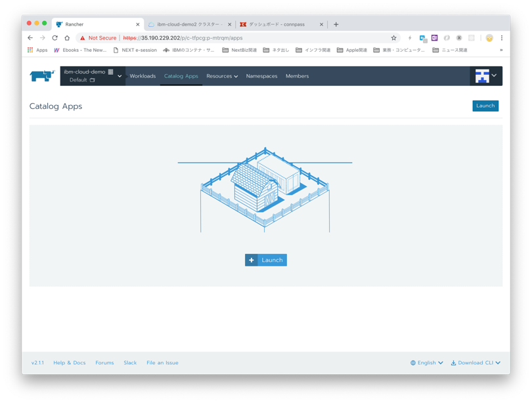The width and height of the screenshot is (532, 403).
Task: Click the two-screen blue extension icon
Action: 423,38
